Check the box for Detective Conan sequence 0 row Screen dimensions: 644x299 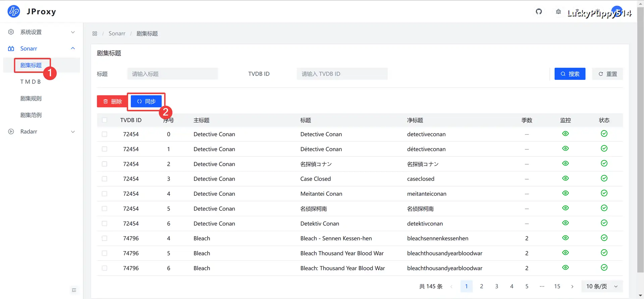tap(104, 134)
